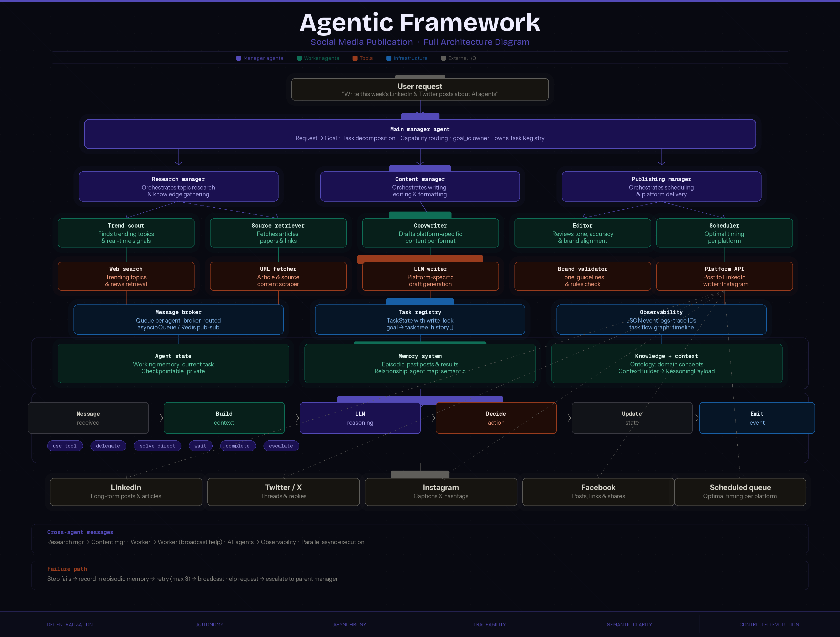Select the Copywriter worker node
840x637 pixels.
tap(431, 233)
